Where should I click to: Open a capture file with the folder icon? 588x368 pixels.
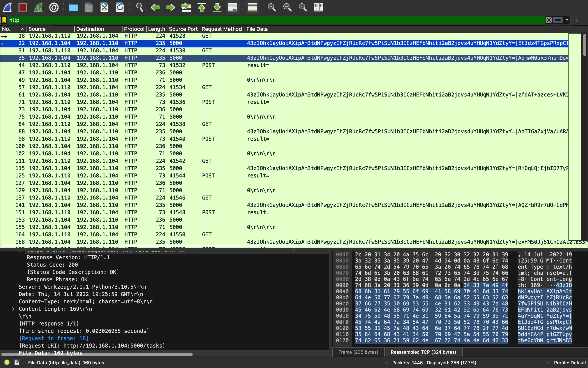[x=73, y=7]
